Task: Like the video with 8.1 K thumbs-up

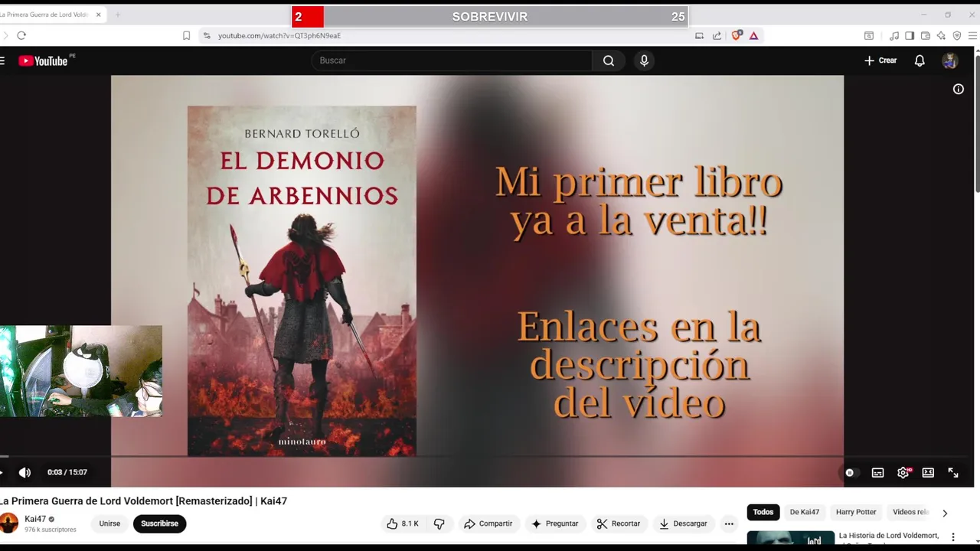Action: click(403, 523)
